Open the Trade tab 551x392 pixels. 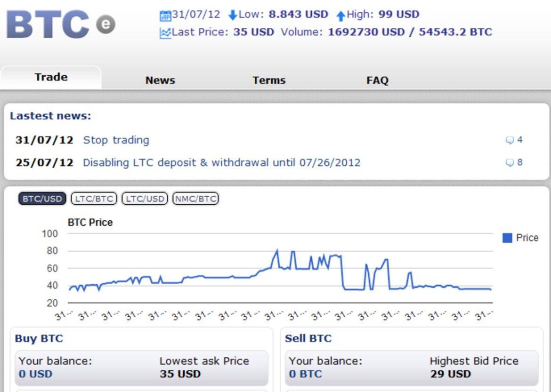[51, 77]
